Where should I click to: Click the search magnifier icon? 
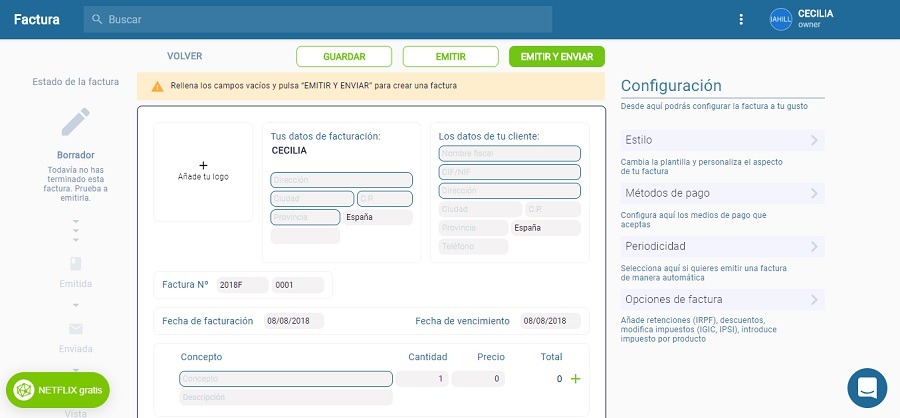(x=96, y=19)
